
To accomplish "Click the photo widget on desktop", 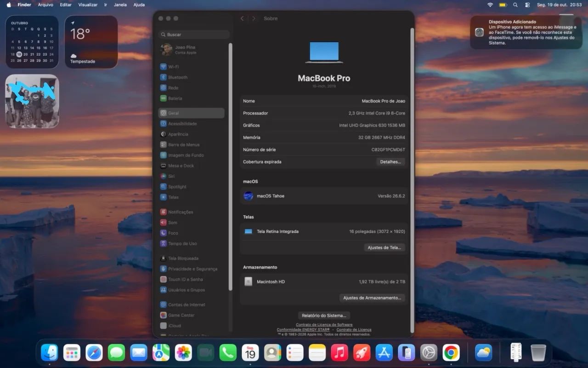I will [32, 101].
